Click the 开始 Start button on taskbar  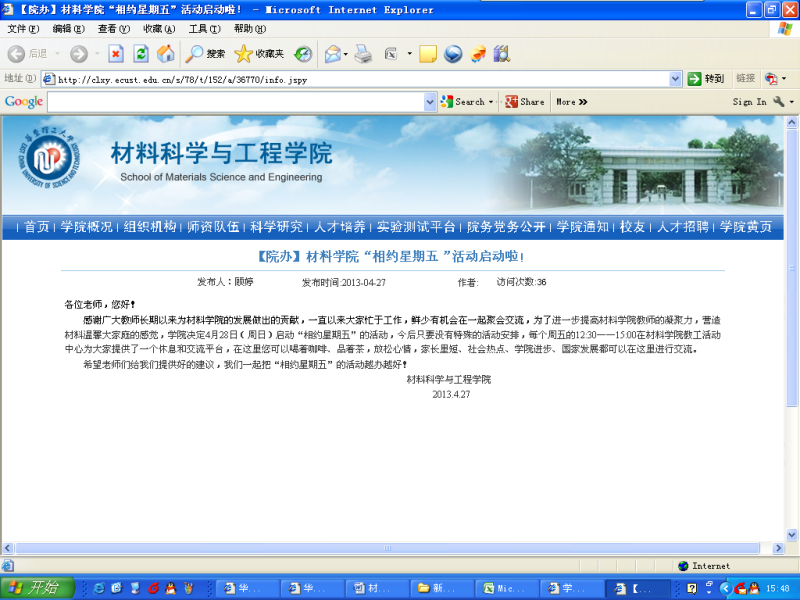(38, 587)
